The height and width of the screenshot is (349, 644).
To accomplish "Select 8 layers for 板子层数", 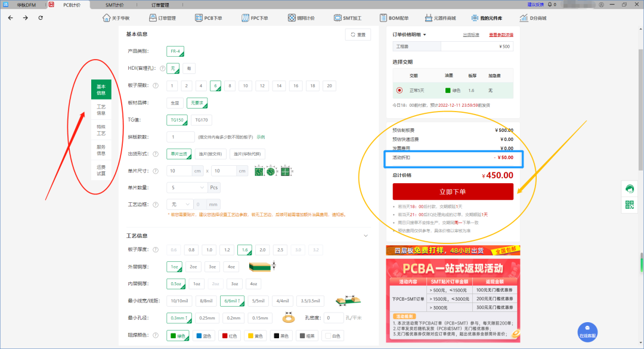I will click(x=230, y=85).
